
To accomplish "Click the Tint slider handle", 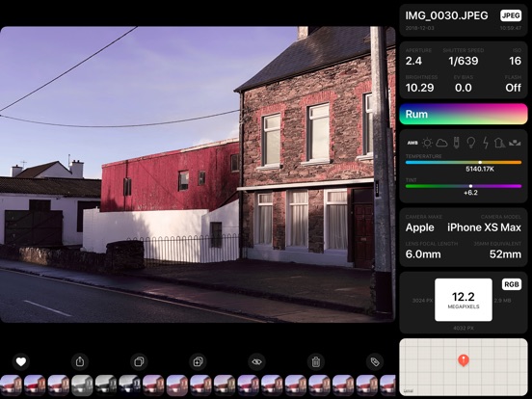I will 470,186.
